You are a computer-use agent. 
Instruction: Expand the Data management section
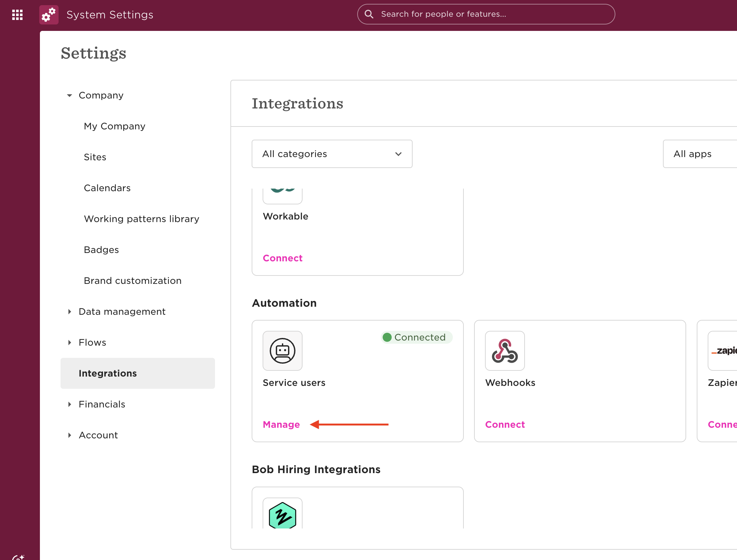(69, 312)
